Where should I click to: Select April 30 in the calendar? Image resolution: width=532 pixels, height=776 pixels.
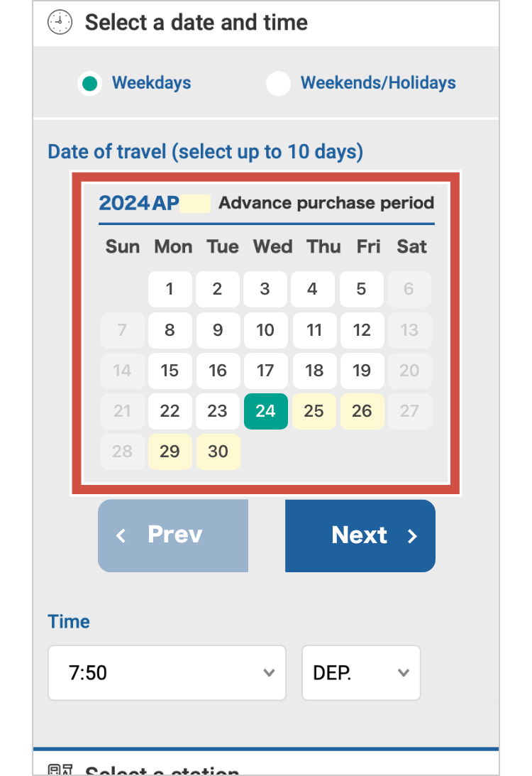click(x=218, y=452)
